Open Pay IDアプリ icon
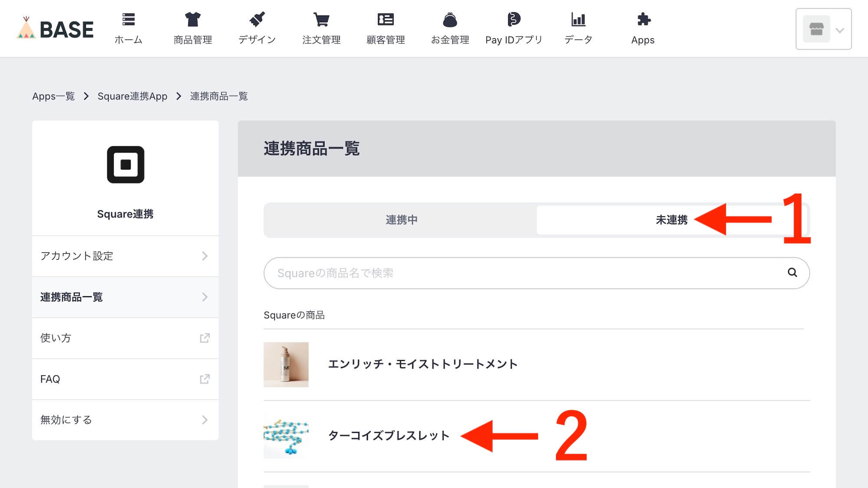The image size is (868, 488). tap(514, 20)
